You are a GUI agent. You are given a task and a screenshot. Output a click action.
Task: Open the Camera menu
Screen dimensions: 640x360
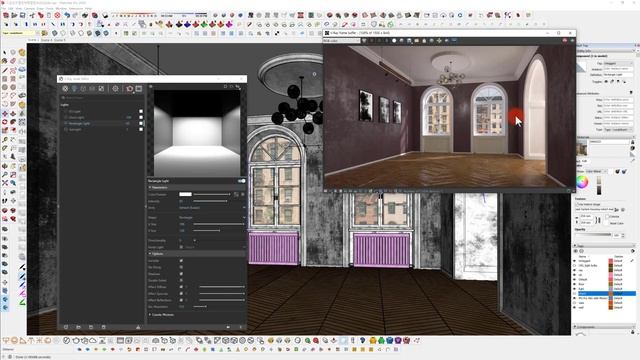[x=29, y=8]
